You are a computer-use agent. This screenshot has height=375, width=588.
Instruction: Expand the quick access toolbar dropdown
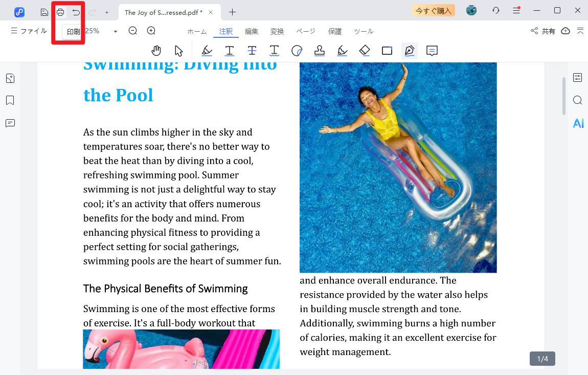click(x=106, y=12)
